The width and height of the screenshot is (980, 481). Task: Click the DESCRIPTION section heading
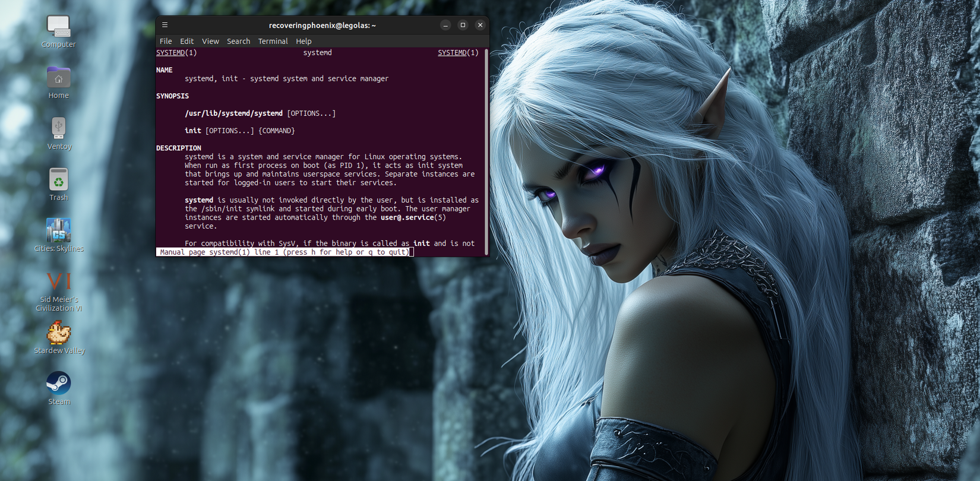pyautogui.click(x=179, y=148)
